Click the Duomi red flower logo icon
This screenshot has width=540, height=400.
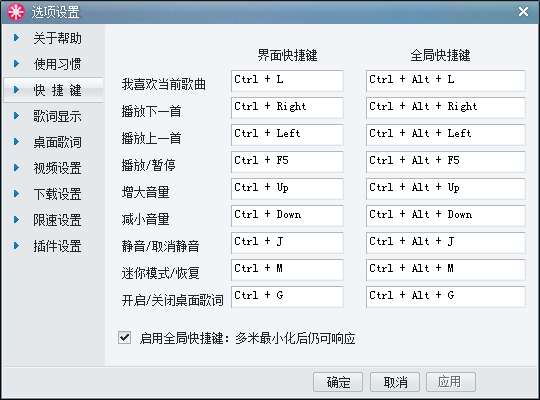[x=16, y=12]
